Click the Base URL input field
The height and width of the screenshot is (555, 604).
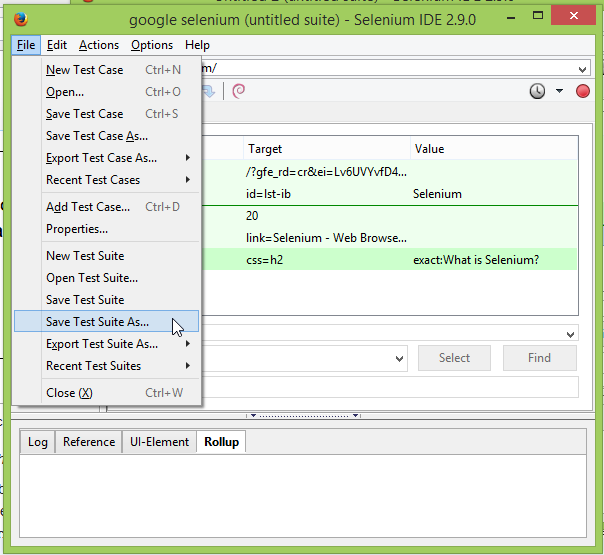point(389,68)
